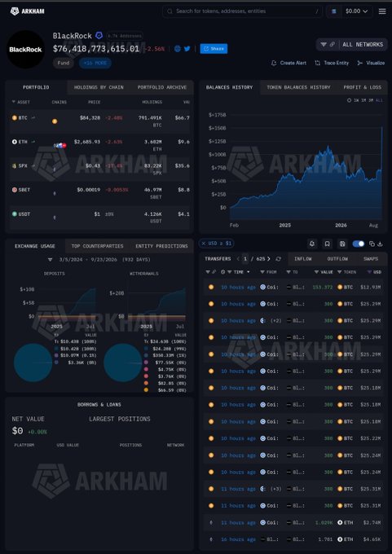Open the $2.74M ETH transfer row

pos(293,522)
